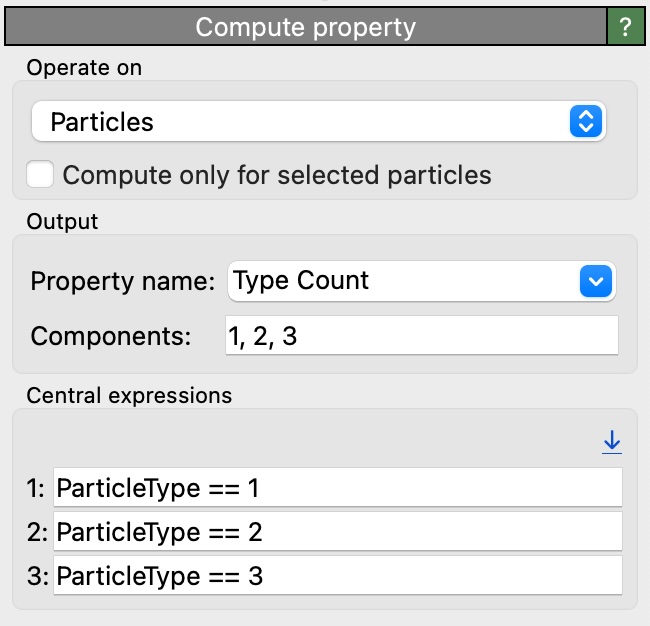Open the Particles dropdown under Operate on
This screenshot has width=650, height=626.
click(x=300, y=122)
